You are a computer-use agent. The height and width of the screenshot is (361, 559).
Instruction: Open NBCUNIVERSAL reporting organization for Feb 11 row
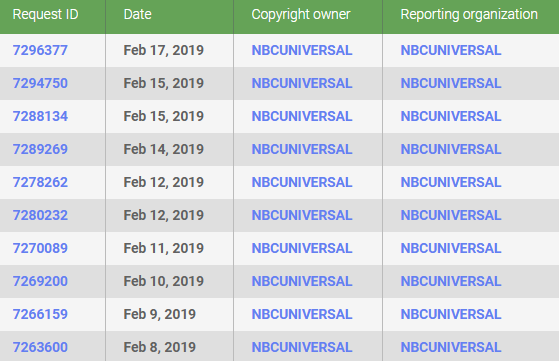(x=451, y=248)
